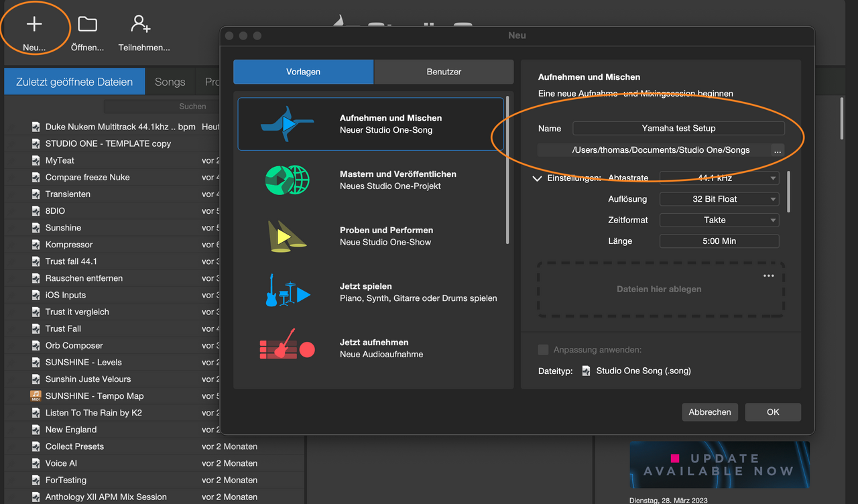858x504 pixels.
Task: Open the Abtastrate 44.1 kHz dropdown
Action: point(719,178)
